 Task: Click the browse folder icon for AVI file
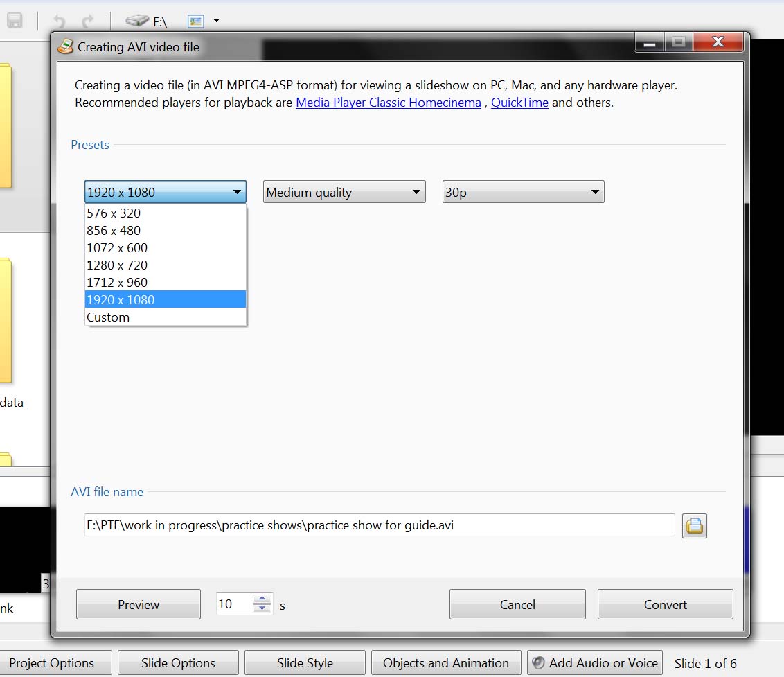point(695,526)
